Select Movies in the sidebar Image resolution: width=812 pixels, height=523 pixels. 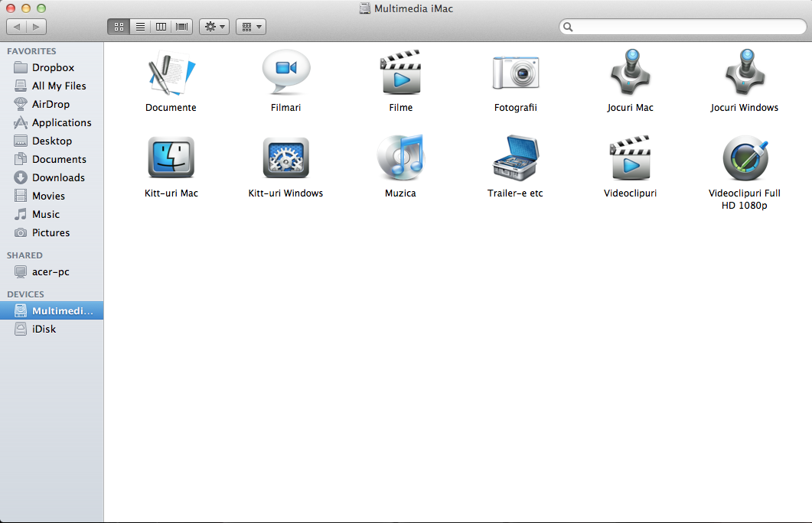tap(52, 196)
